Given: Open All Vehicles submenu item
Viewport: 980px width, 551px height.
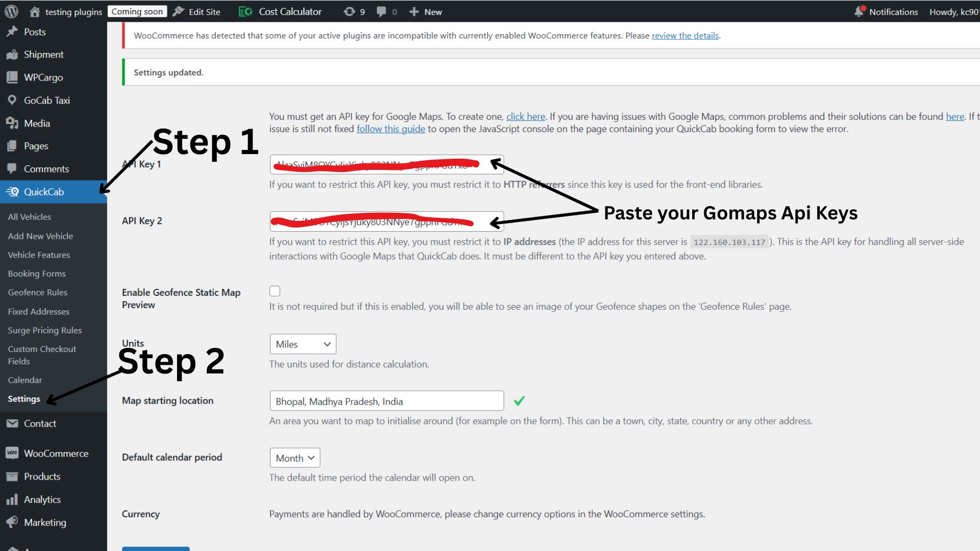Looking at the screenshot, I should (x=30, y=217).
